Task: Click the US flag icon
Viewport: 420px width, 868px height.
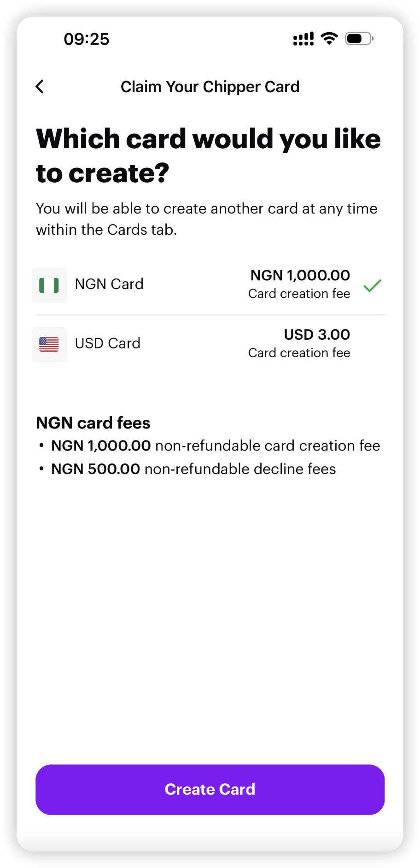Action: click(49, 344)
